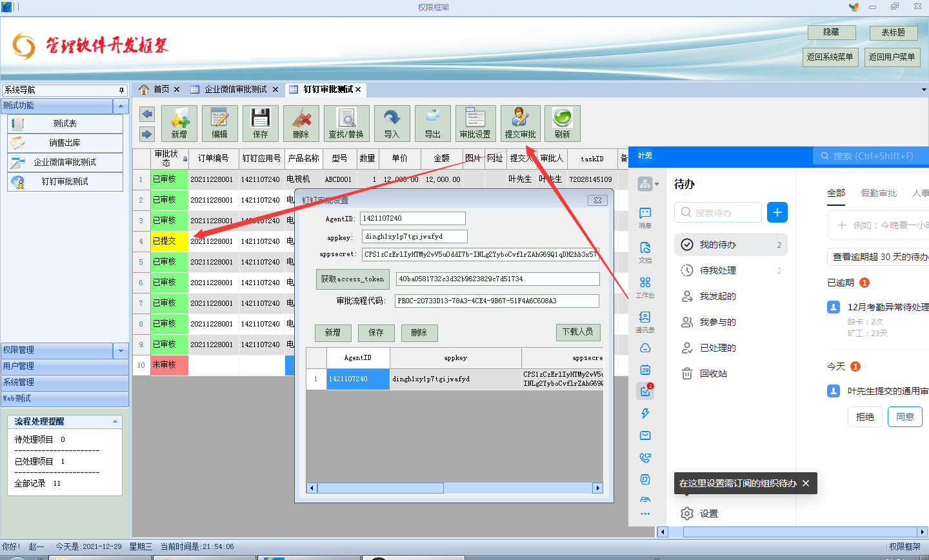Open the mail icon in the DingTalk sidebar
929x560 pixels.
(x=645, y=435)
